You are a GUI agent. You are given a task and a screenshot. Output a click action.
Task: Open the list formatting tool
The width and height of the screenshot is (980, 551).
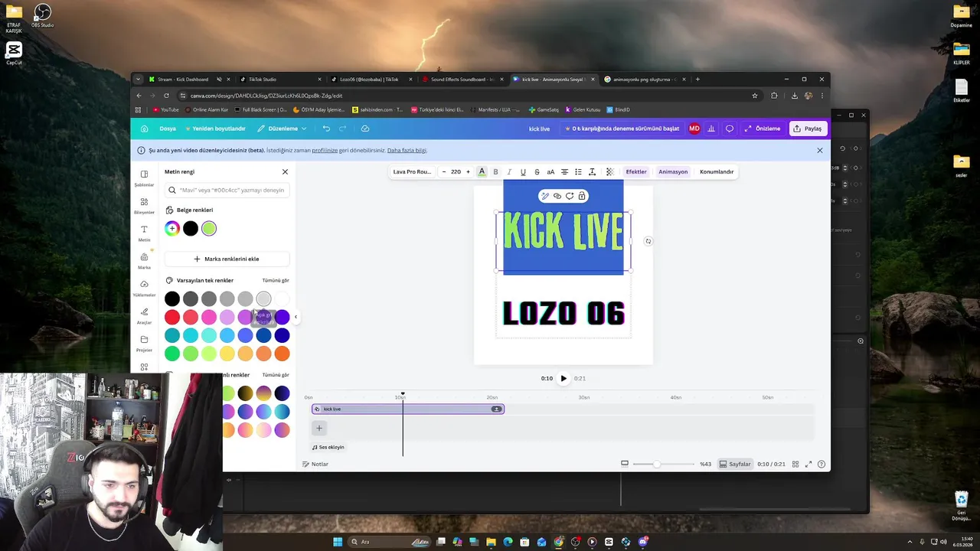578,171
